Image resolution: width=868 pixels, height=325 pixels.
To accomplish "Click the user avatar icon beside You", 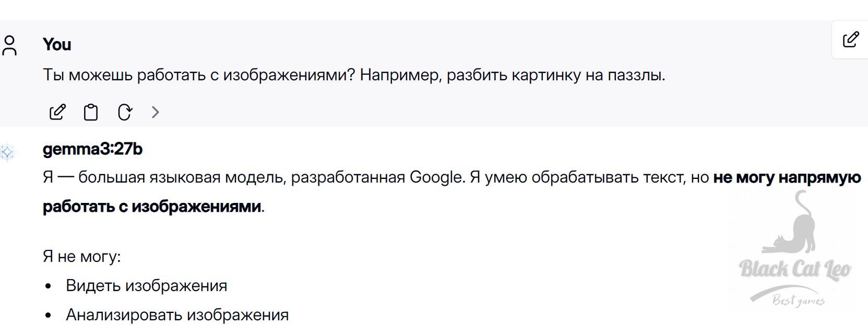I will pyautogui.click(x=9, y=45).
